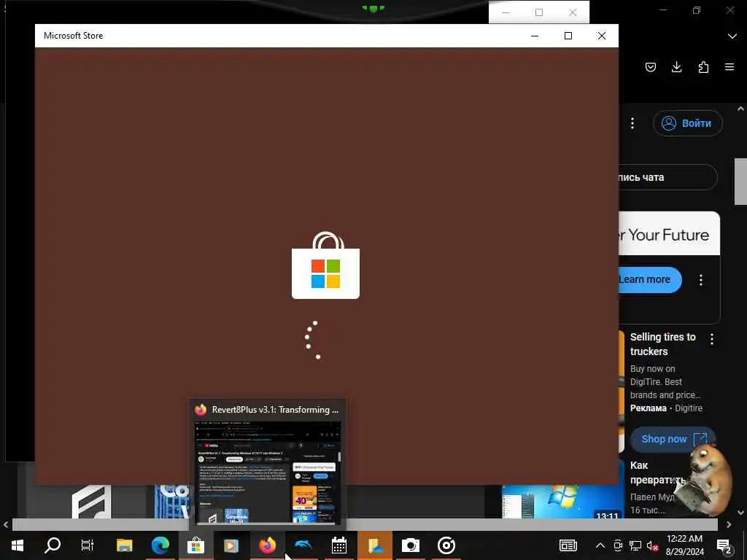
Task: Expand Firefox list-all-tabs chevron
Action: point(732,36)
